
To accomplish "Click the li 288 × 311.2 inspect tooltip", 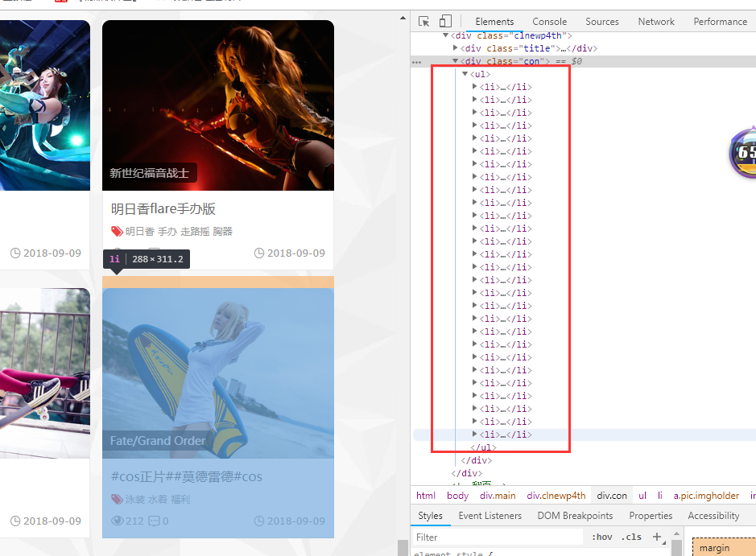I will (147, 259).
